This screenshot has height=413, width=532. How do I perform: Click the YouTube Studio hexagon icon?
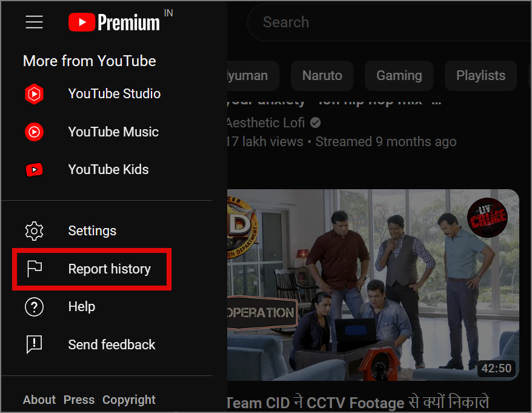[34, 94]
